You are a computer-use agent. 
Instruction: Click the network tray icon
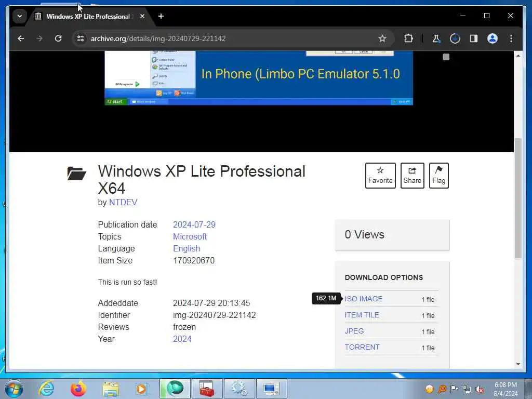467,389
